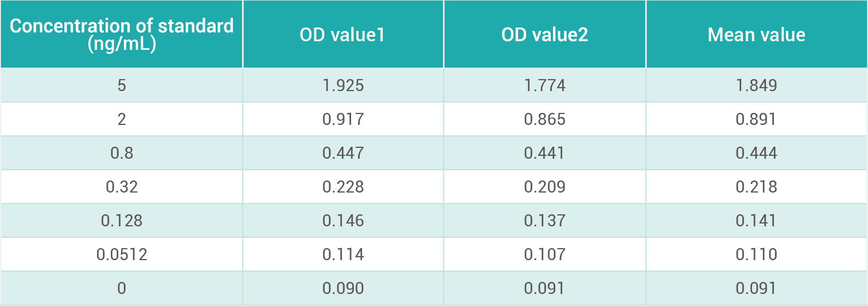Select the "OD value1" column header
This screenshot has height=306, width=868.
342,35
